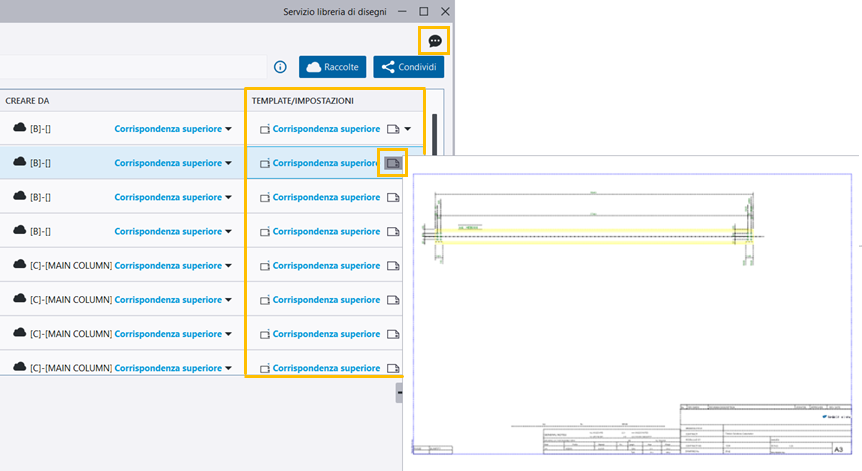Screen dimensions: 862x471
Task: Click the information circle icon near Raccolte
Action: pos(280,67)
